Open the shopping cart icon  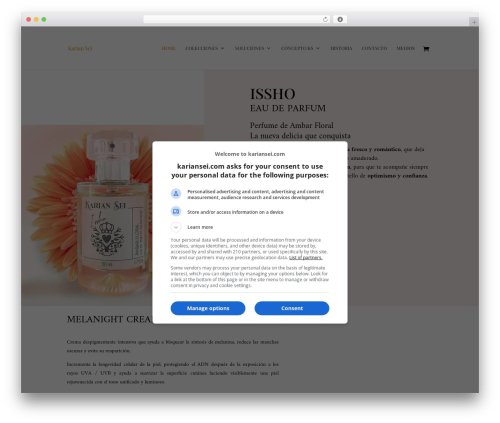[x=426, y=49]
